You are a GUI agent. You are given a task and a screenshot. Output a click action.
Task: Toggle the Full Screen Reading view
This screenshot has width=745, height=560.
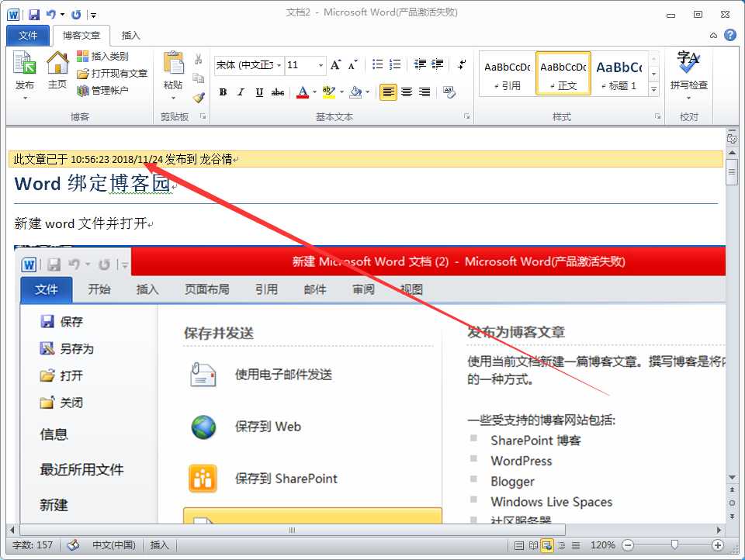[x=533, y=545]
